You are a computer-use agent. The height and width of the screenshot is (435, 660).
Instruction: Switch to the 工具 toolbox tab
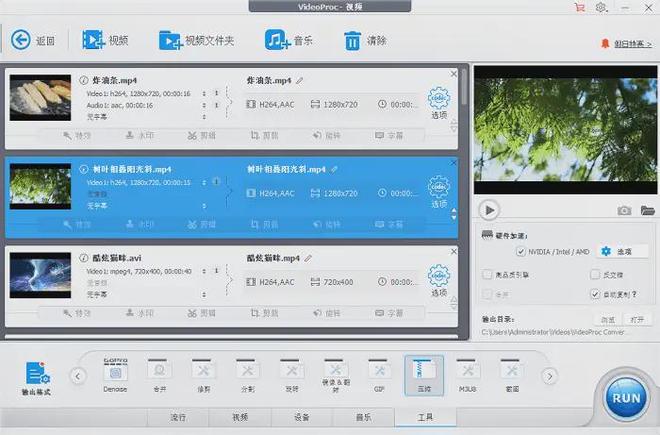point(426,417)
